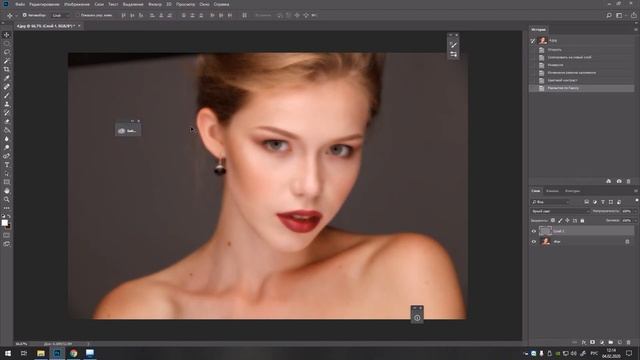Open Auto-Select target dropdown in options bar
The width and height of the screenshot is (640, 360).
click(x=60, y=15)
